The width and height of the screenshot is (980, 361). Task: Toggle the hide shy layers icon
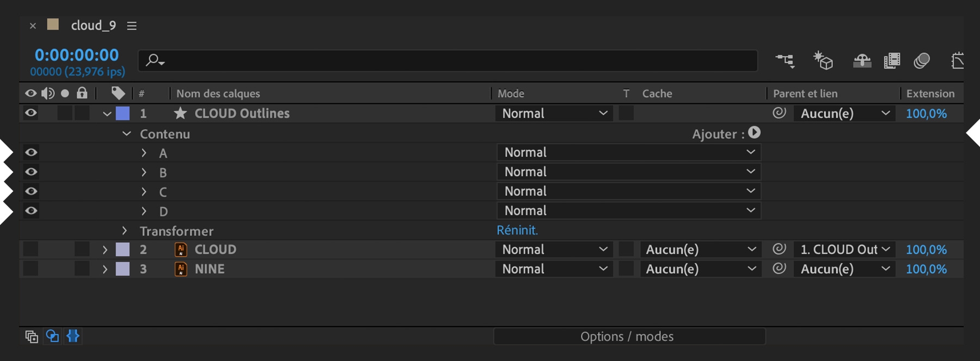coord(862,60)
